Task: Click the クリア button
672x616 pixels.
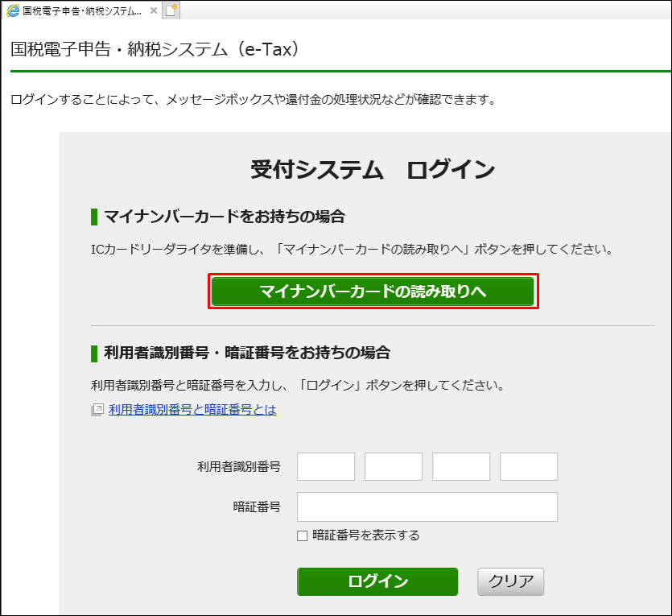Action: click(x=510, y=581)
